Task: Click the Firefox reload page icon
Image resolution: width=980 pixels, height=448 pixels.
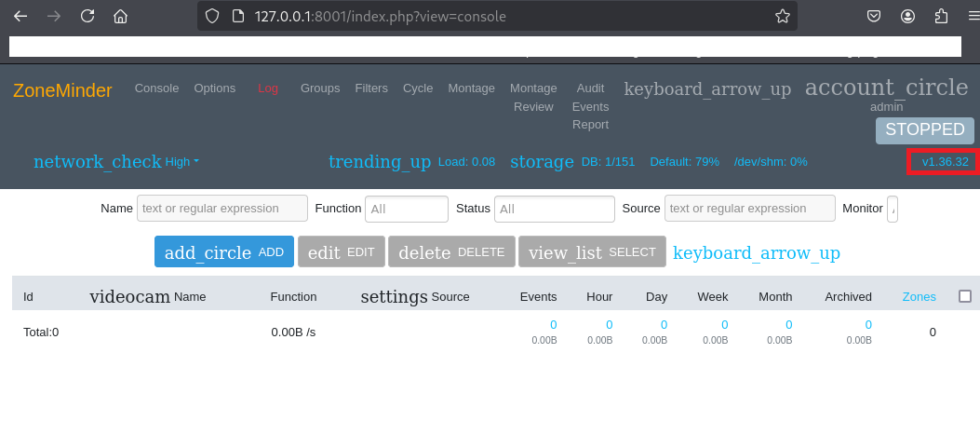Action: [x=87, y=16]
